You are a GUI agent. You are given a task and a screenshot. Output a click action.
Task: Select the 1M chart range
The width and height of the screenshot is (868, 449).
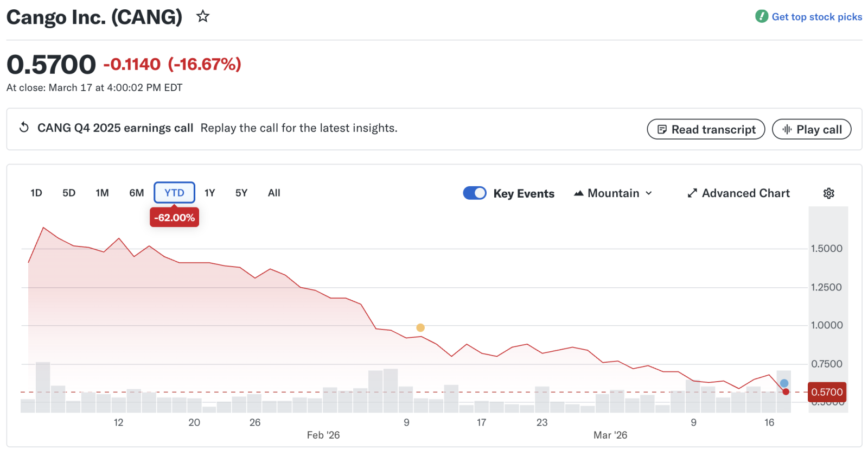(102, 193)
